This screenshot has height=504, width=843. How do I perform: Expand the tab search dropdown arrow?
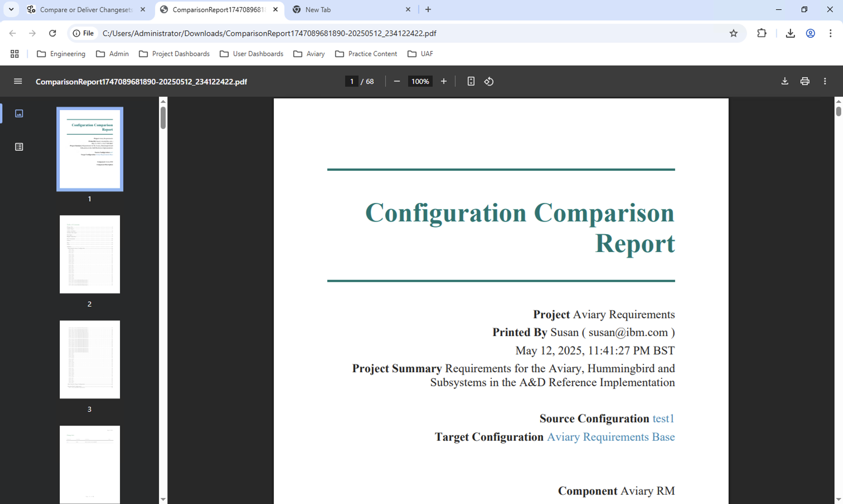point(11,9)
